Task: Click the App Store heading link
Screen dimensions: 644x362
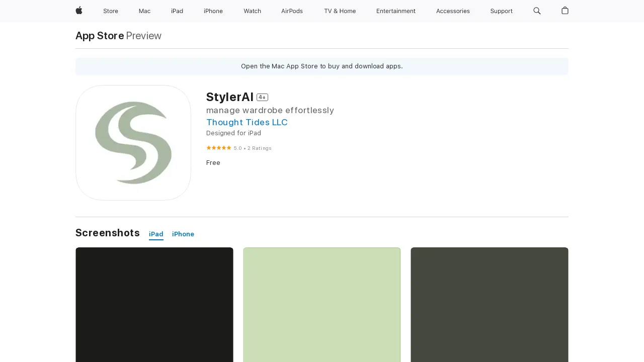Action: coord(100,36)
